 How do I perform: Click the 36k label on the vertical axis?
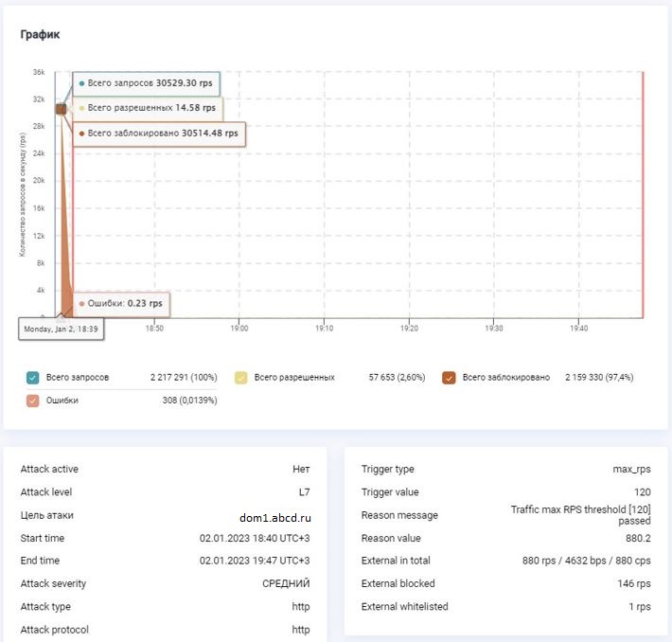[x=39, y=72]
